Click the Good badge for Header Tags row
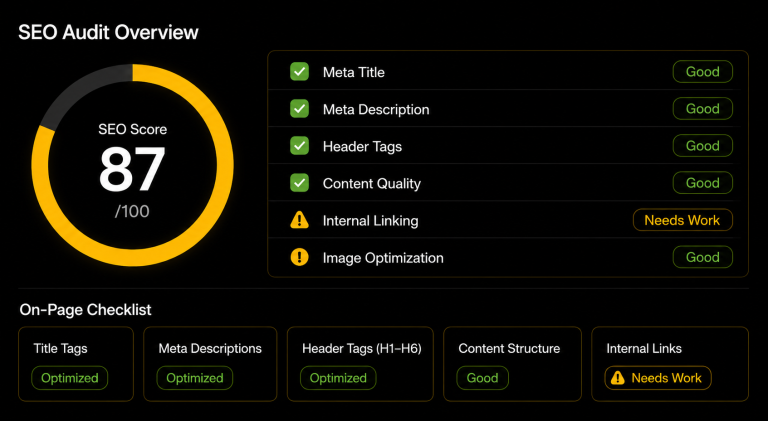 click(702, 146)
